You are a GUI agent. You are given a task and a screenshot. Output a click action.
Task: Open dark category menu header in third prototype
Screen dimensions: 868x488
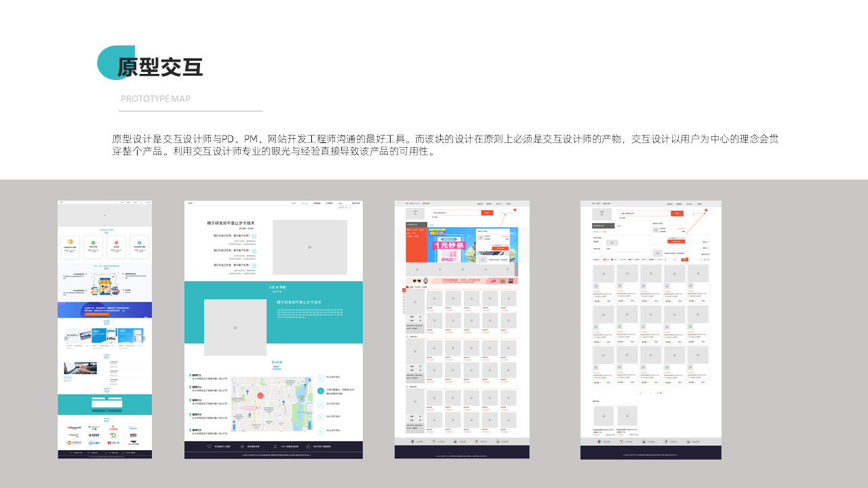[416, 225]
